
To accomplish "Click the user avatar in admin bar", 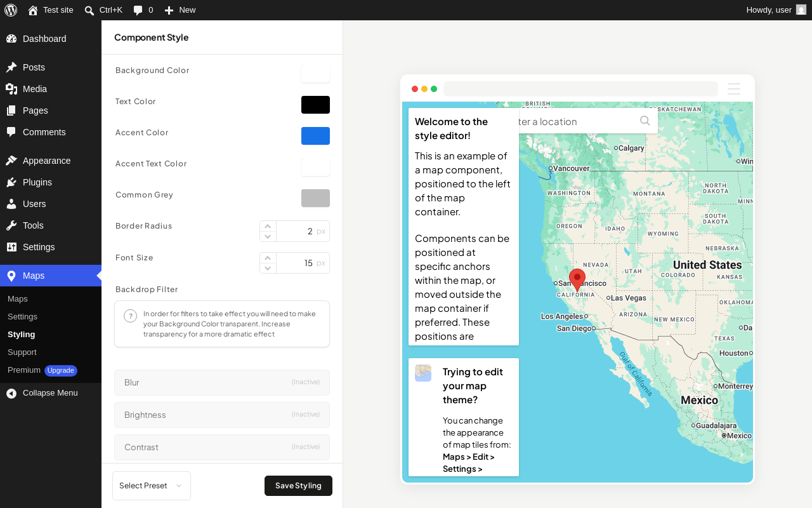I will tap(801, 10).
